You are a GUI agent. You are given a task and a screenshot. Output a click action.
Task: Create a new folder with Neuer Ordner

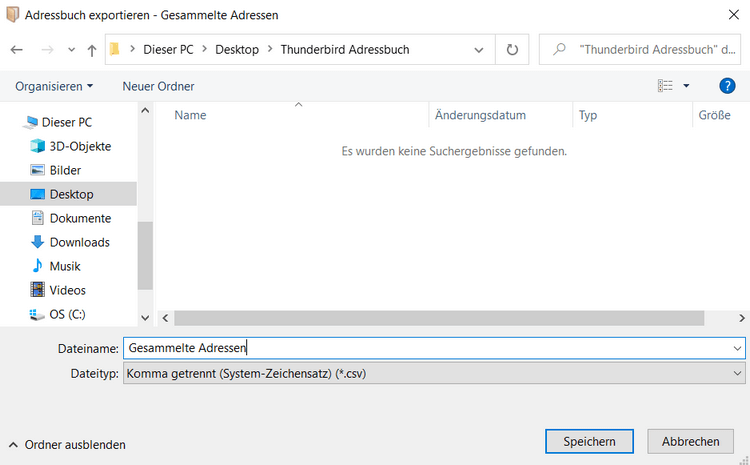(158, 87)
